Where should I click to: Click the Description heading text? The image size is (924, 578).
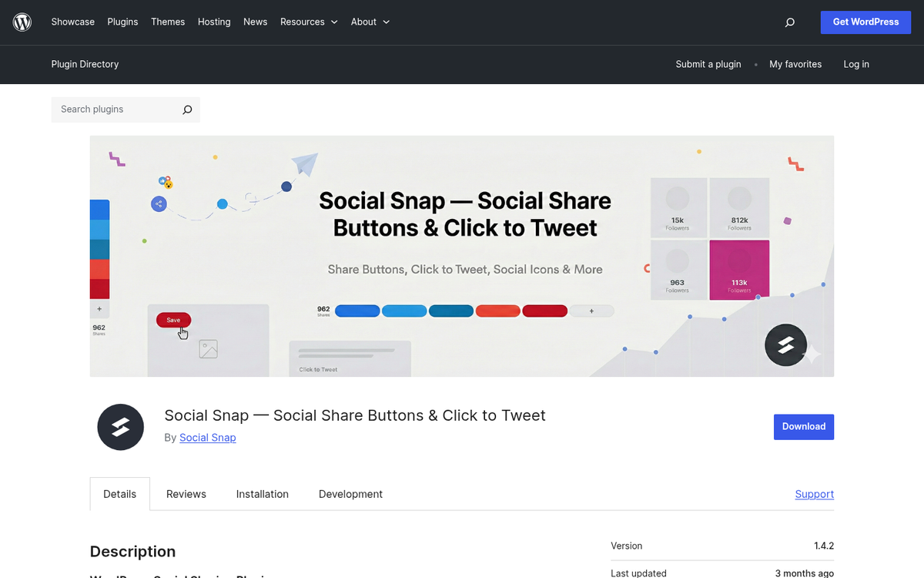133,552
